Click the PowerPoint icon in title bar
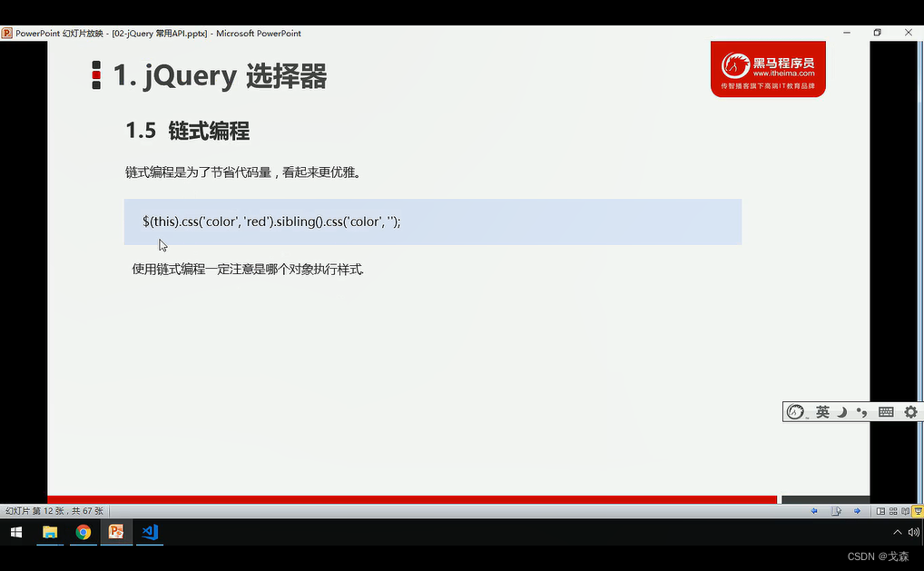 point(7,33)
